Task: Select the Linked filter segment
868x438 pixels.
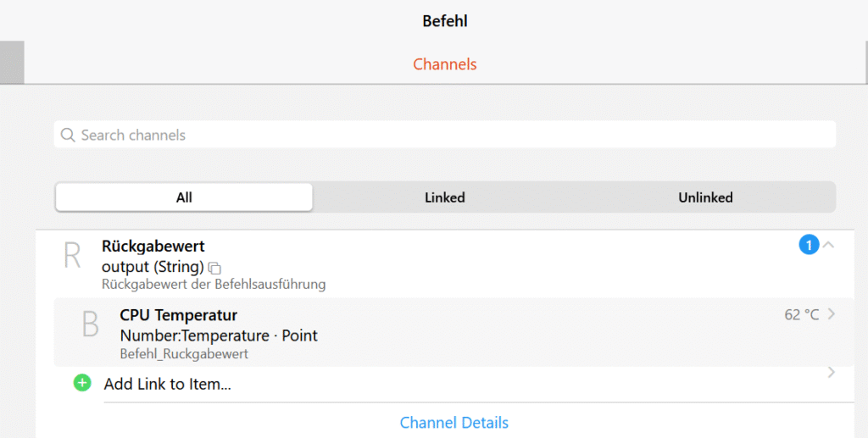Action: pos(444,197)
